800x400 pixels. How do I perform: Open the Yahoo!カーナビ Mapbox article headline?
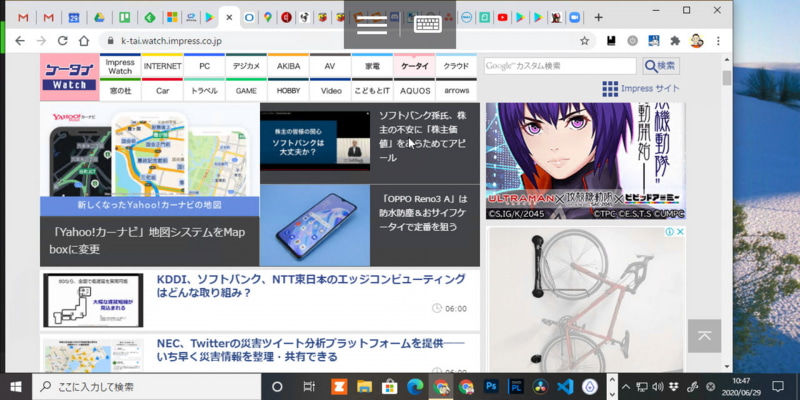pyautogui.click(x=147, y=241)
